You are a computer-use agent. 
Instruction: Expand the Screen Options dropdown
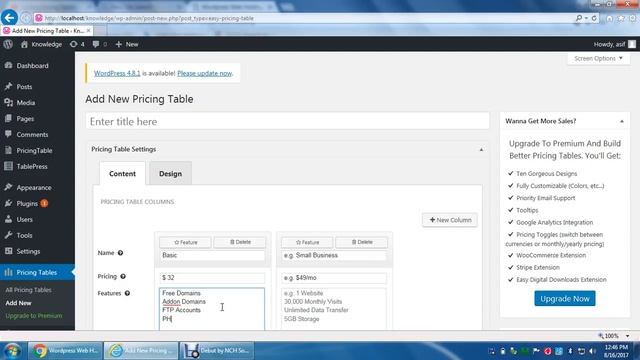click(598, 58)
